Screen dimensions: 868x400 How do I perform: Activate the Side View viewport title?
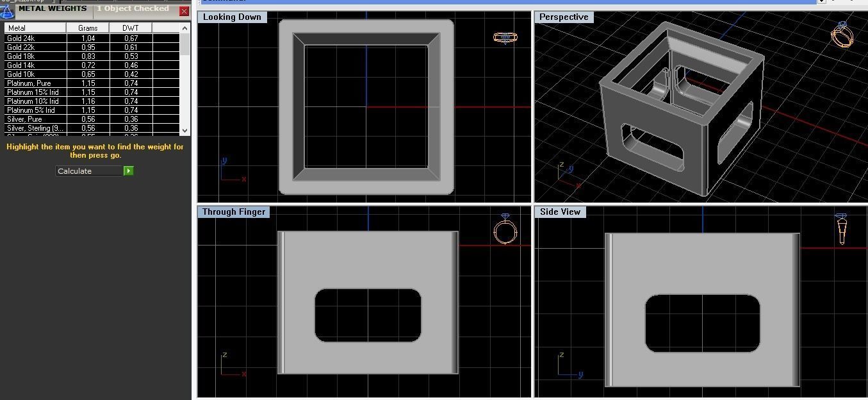pos(560,212)
